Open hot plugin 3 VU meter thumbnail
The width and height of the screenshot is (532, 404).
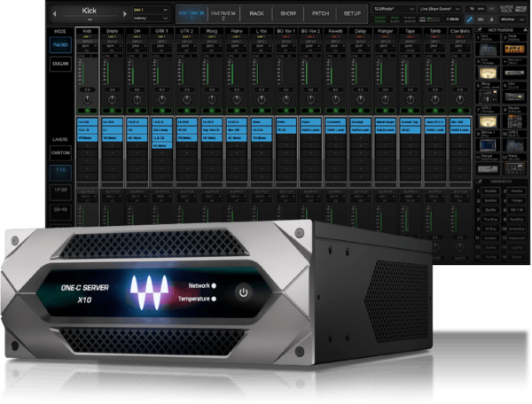[x=488, y=73]
